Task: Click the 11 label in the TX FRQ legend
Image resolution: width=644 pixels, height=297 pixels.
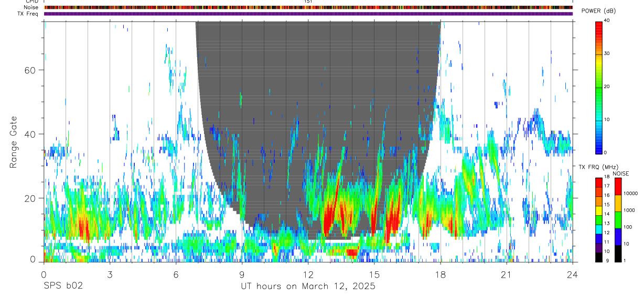Action: [x=607, y=242]
